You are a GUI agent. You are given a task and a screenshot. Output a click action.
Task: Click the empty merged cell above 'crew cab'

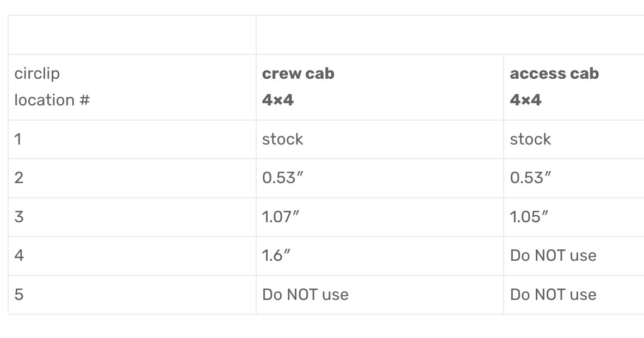(450, 35)
